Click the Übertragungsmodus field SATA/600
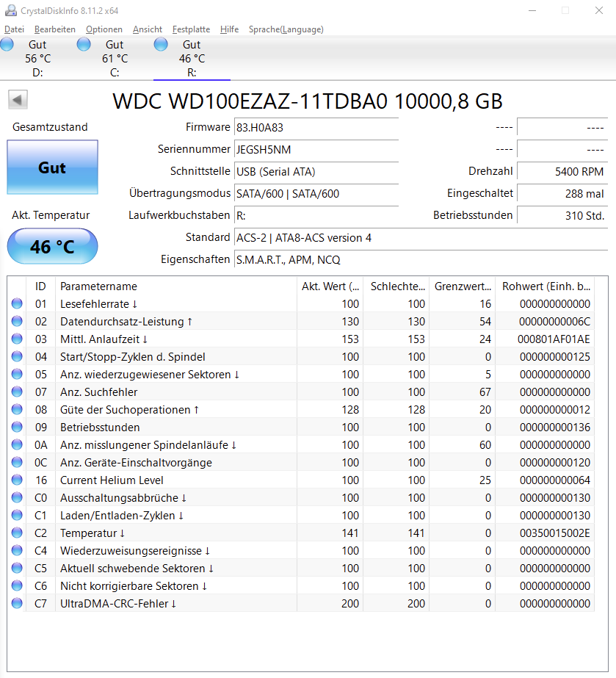The image size is (616, 678). [316, 194]
